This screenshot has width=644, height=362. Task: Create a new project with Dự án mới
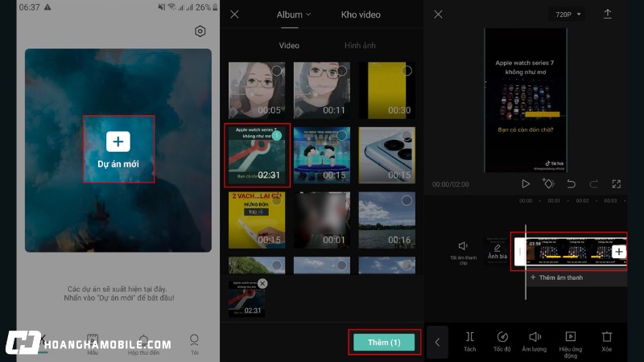118,149
